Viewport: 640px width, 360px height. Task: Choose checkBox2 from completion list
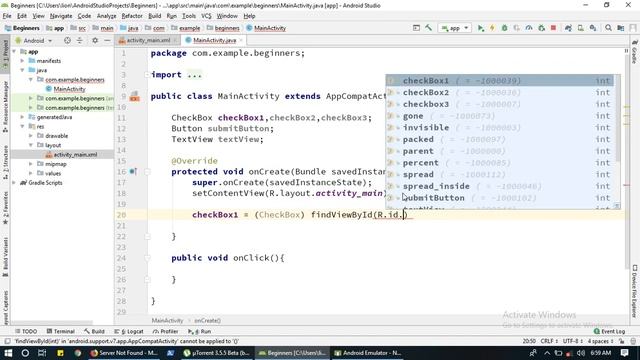[500, 93]
